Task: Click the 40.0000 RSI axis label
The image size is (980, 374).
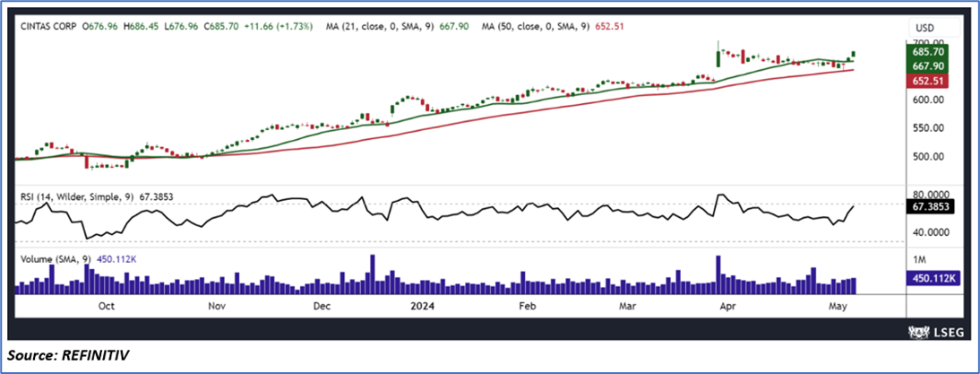Action: [x=931, y=232]
